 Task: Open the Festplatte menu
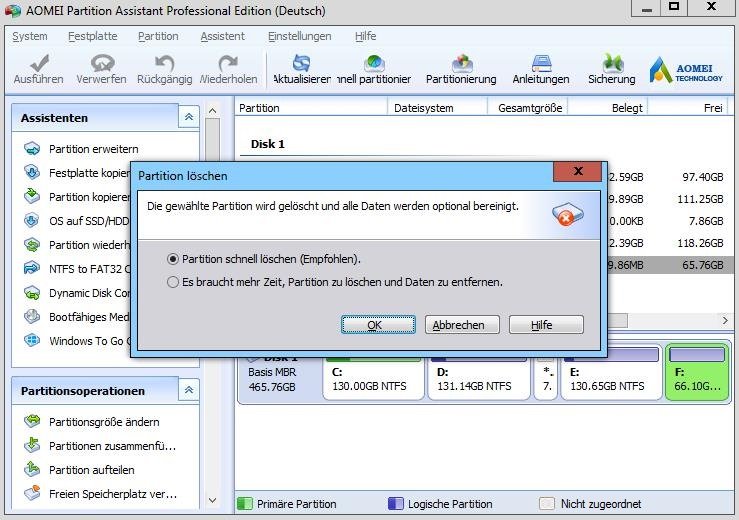tap(93, 36)
